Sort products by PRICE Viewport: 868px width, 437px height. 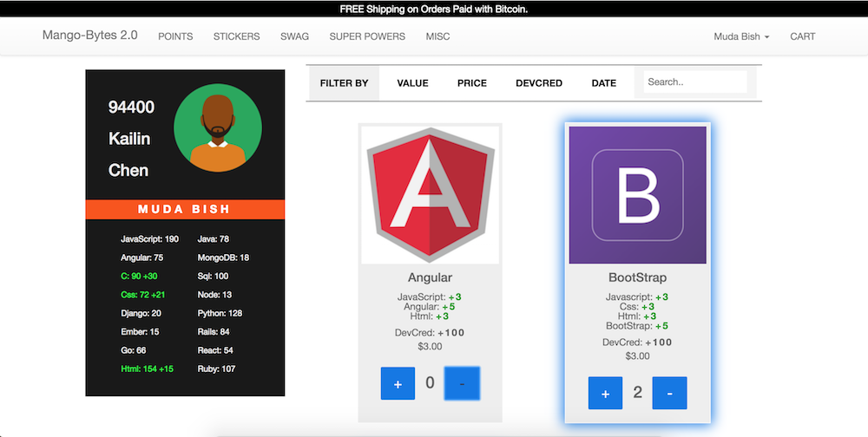[x=472, y=83]
